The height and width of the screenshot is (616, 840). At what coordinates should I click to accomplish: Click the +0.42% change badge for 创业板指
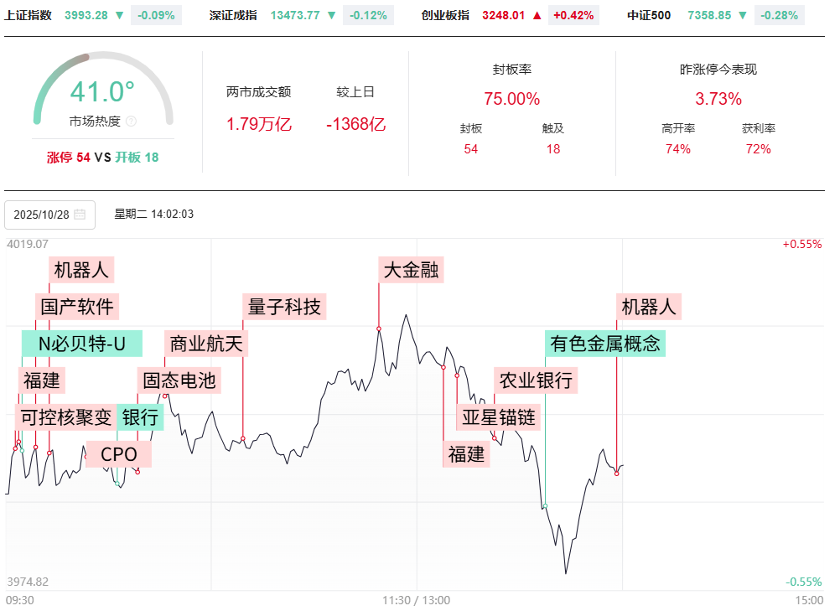[573, 15]
